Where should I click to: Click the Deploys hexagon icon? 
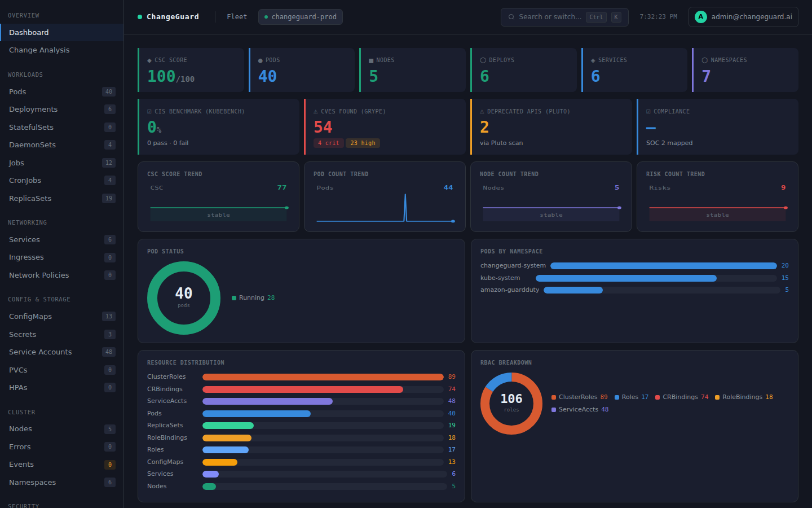point(483,60)
